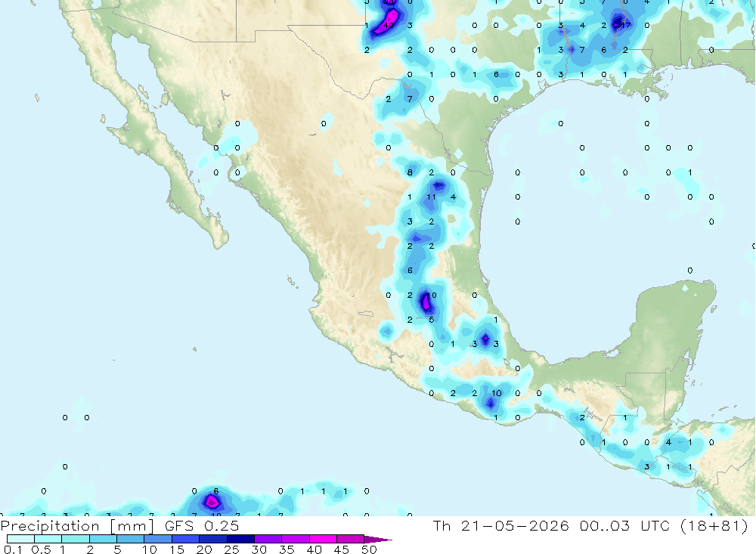Choose the 40–45 mm magenta legend swatch
This screenshot has width=756, height=554.
323,539
